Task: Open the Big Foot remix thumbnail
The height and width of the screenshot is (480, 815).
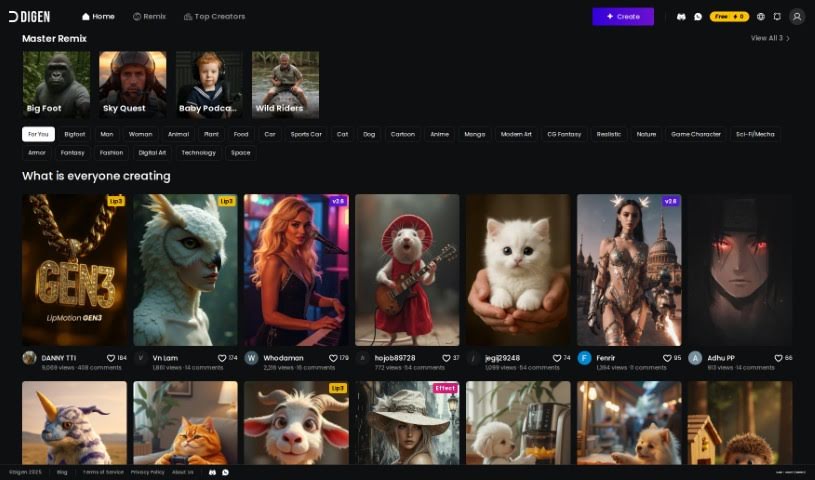Action: tap(56, 85)
